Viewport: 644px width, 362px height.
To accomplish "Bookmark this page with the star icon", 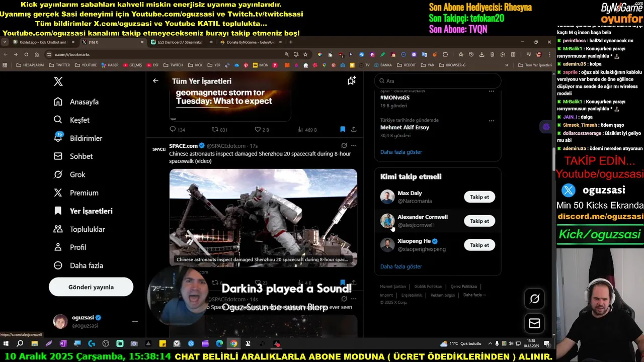I will tap(305, 54).
